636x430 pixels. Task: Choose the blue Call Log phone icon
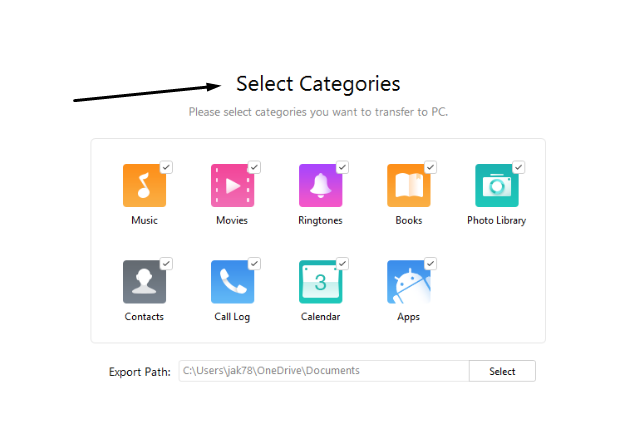232,282
